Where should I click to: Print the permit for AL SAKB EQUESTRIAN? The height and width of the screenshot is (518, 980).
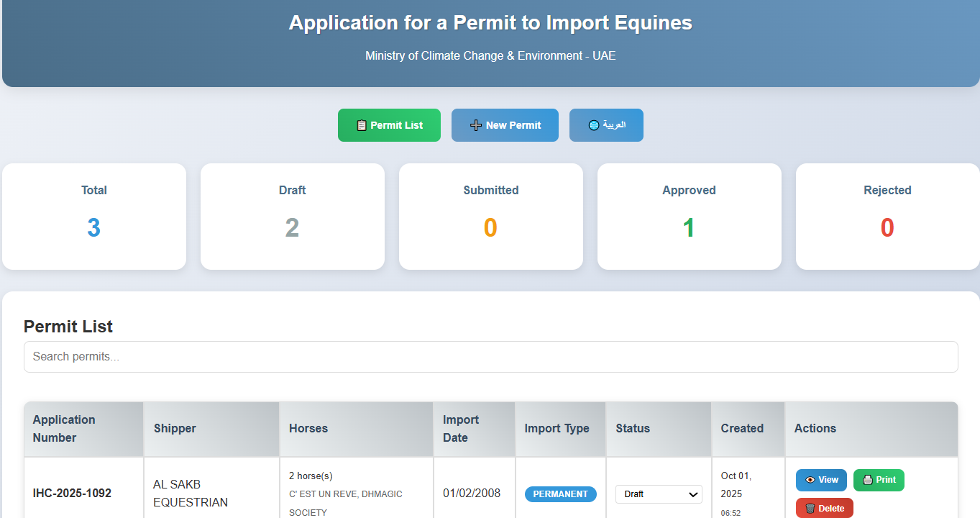point(879,480)
